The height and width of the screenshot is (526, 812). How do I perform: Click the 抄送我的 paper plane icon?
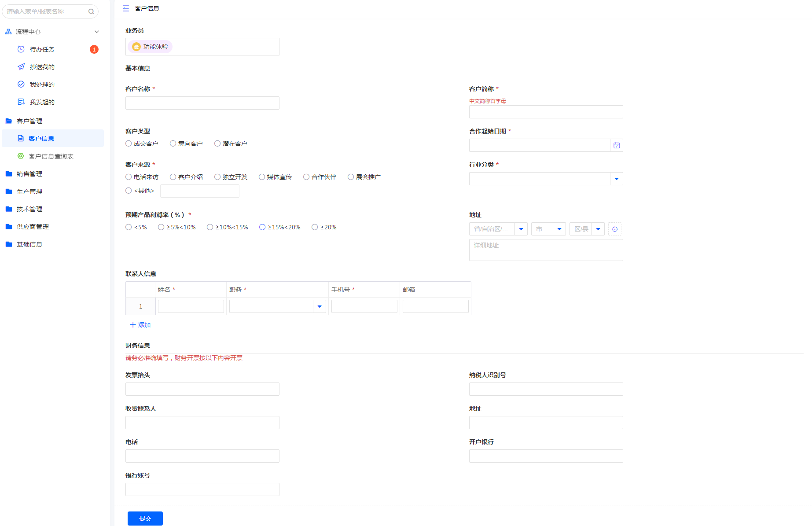point(21,67)
